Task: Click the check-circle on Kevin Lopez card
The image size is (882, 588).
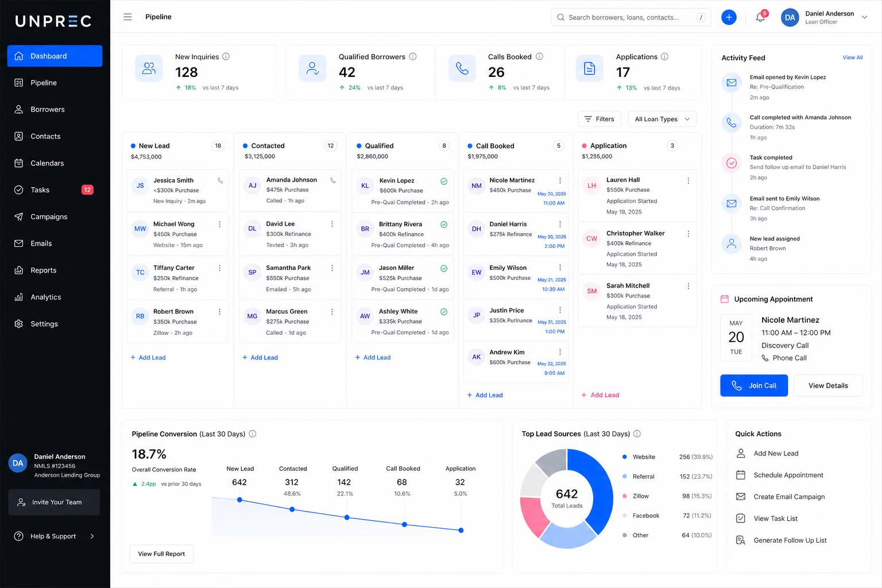Action: [x=444, y=181]
